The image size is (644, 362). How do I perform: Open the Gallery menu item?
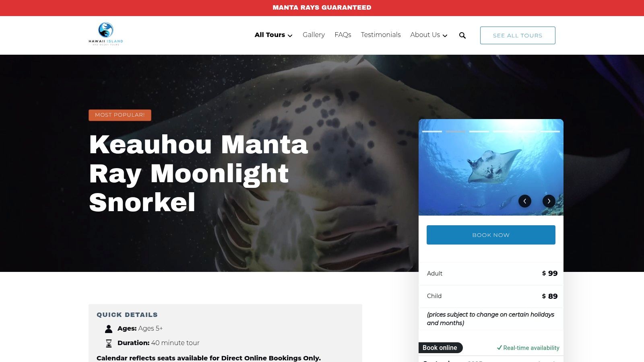[314, 35]
